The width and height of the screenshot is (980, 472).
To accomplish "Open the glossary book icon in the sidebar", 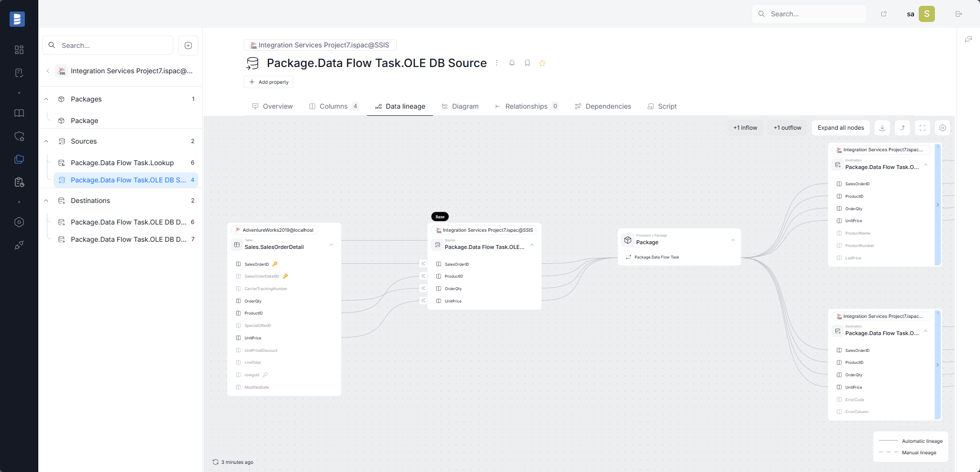I will click(19, 113).
